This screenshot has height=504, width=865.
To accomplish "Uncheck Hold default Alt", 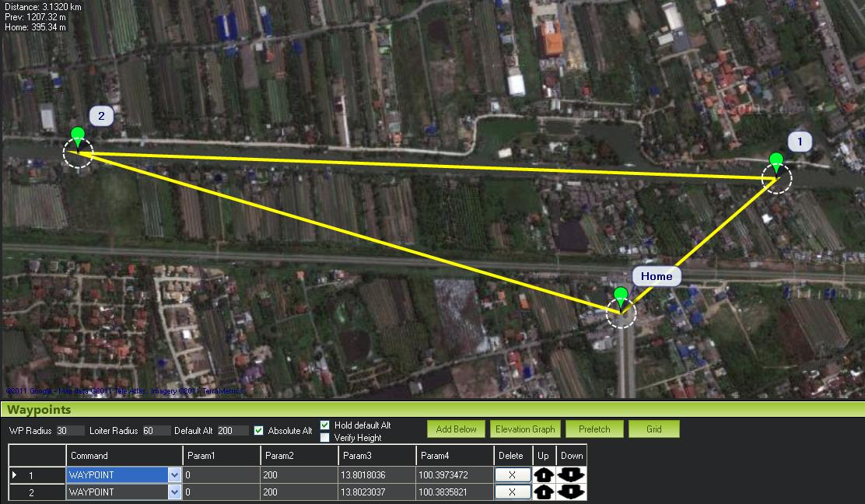I will coord(325,425).
